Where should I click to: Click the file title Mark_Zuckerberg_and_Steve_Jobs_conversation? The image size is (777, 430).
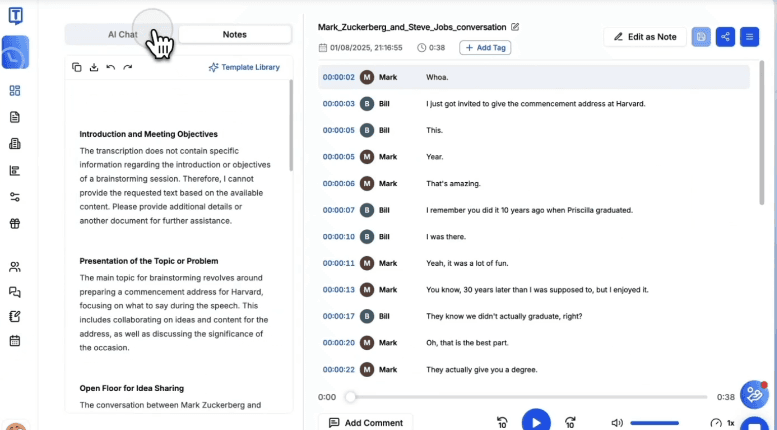tap(412, 27)
